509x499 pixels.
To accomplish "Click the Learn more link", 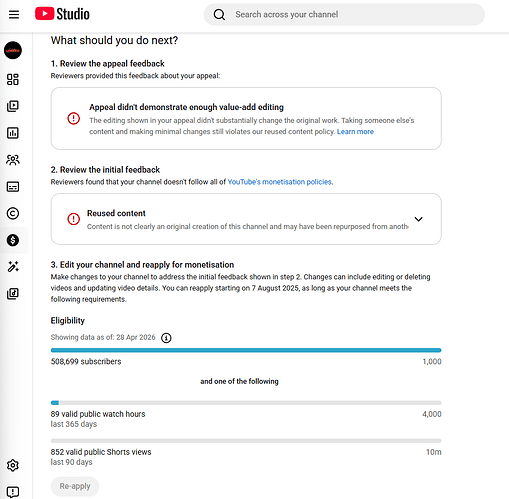I will 355,132.
